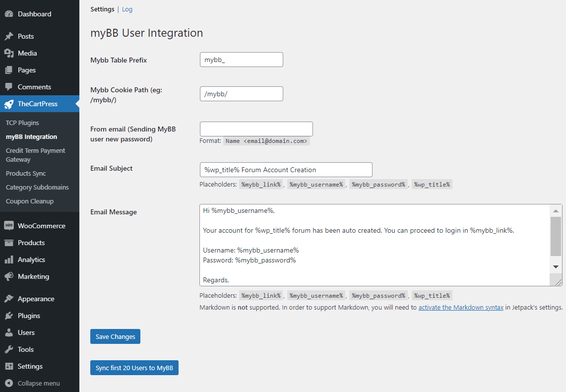Click the WooCommerce logo icon

(x=9, y=226)
